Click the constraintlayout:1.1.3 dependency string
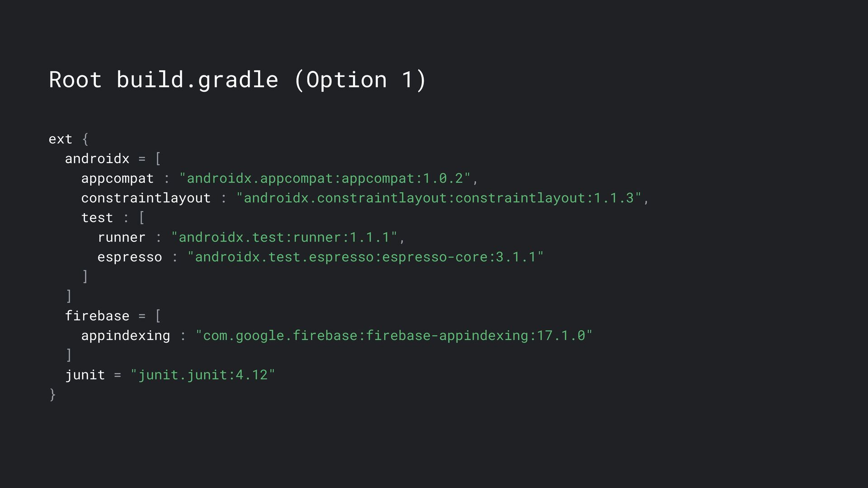The width and height of the screenshot is (868, 488). 439,198
